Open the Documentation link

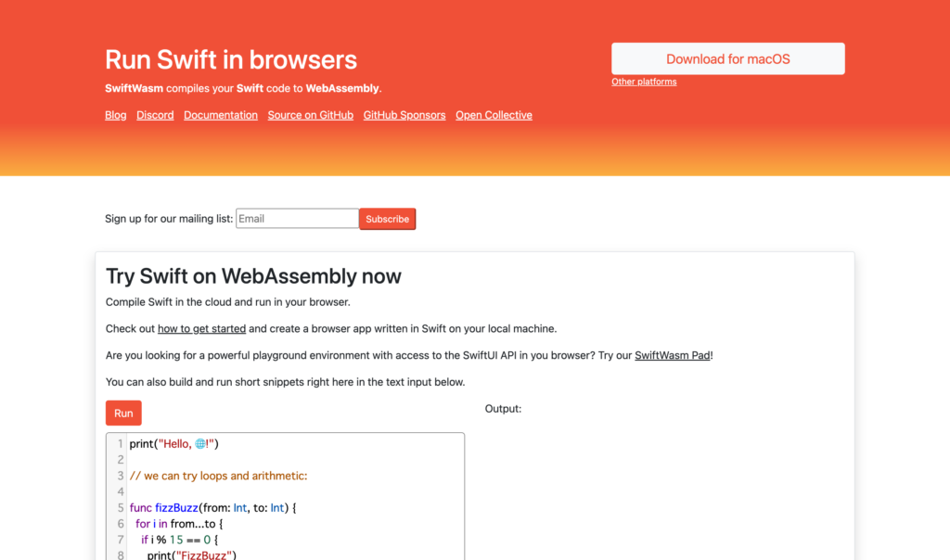(220, 115)
